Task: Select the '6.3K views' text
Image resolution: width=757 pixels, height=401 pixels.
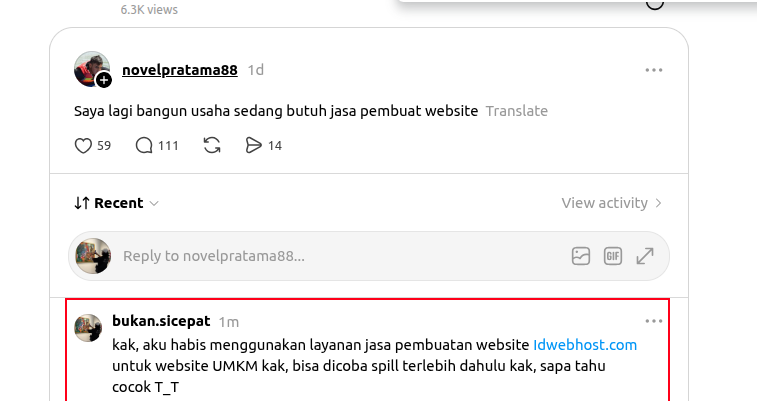Action: pyautogui.click(x=149, y=9)
